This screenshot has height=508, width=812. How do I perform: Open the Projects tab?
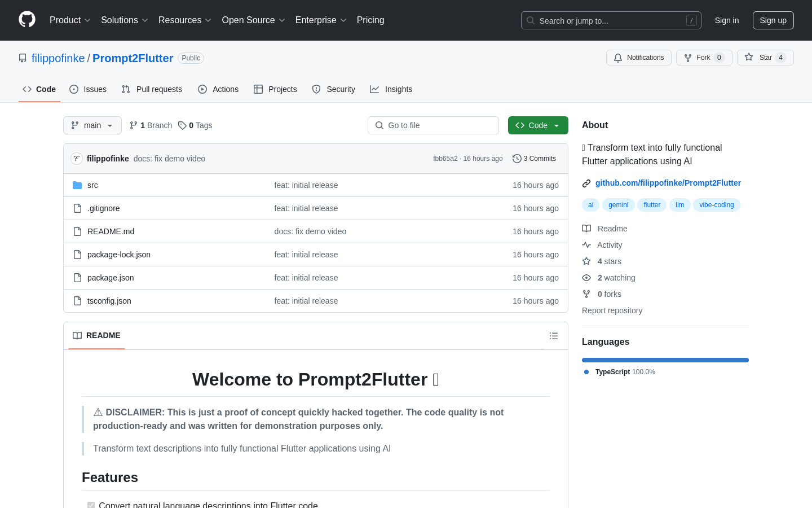pos(275,89)
